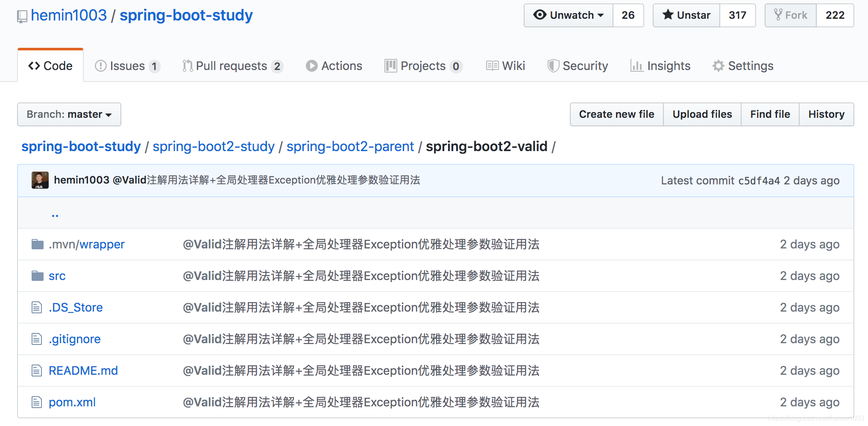Open the Unwatch dropdown menu

(569, 15)
